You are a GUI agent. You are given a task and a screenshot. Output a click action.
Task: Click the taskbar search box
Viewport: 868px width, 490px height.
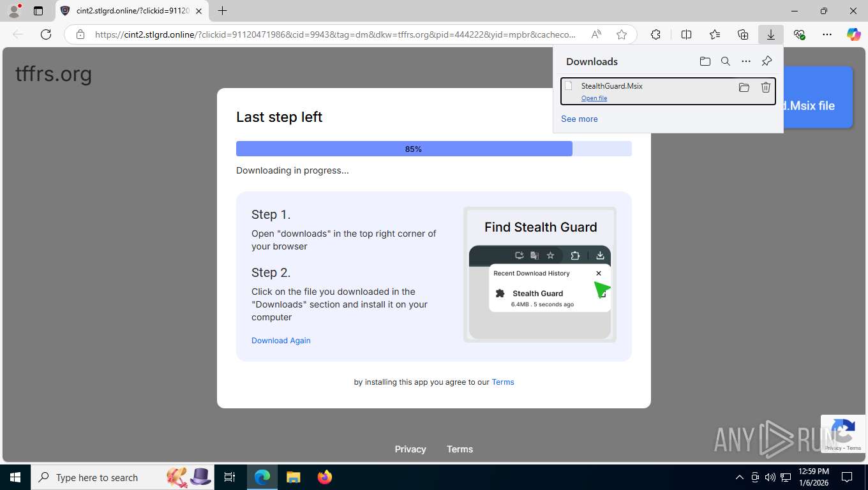121,477
